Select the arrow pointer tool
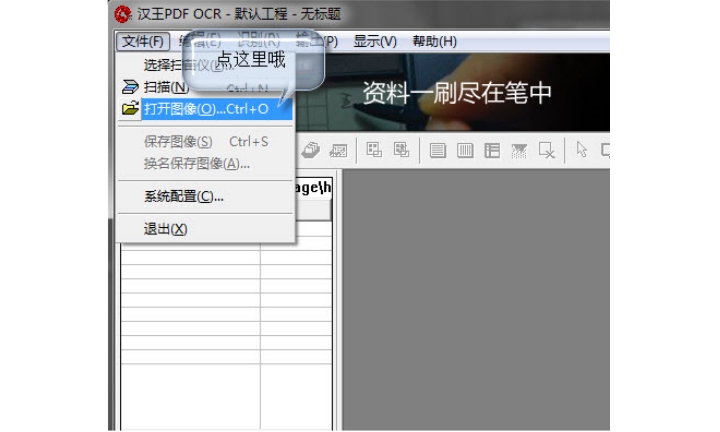Image resolution: width=720 pixels, height=432 pixels. coord(581,150)
